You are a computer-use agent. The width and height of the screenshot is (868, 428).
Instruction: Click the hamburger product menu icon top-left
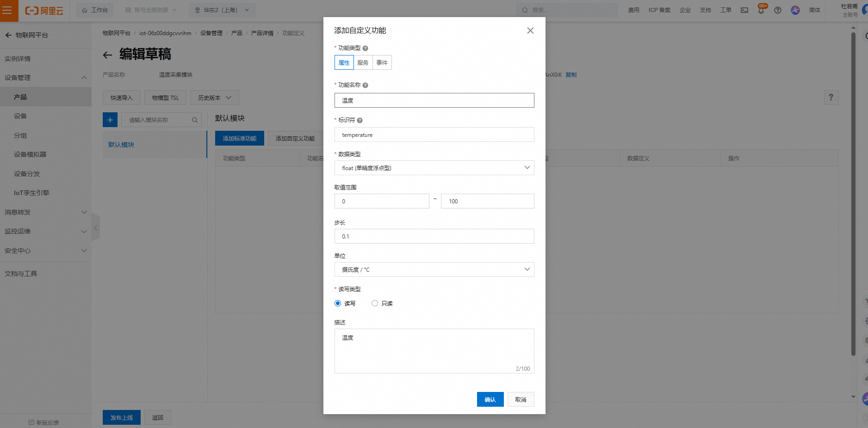click(x=8, y=10)
